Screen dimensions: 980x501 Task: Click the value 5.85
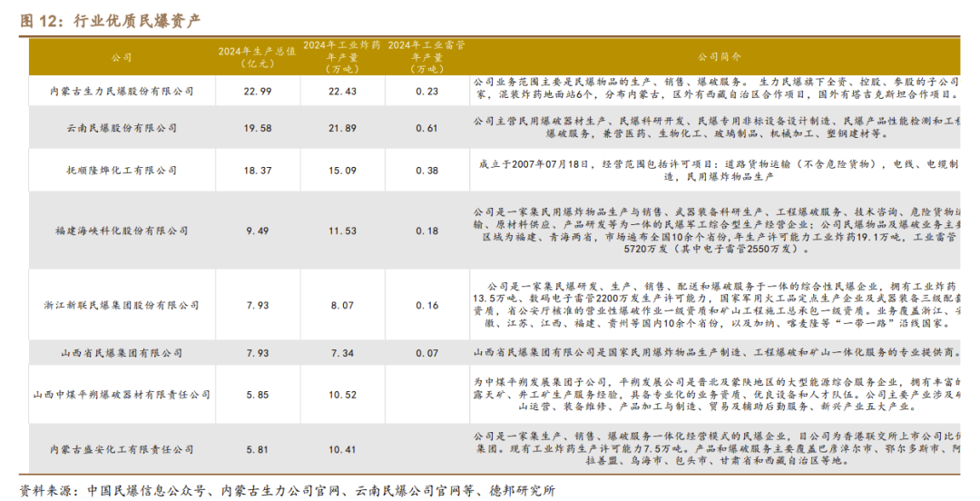tap(258, 395)
